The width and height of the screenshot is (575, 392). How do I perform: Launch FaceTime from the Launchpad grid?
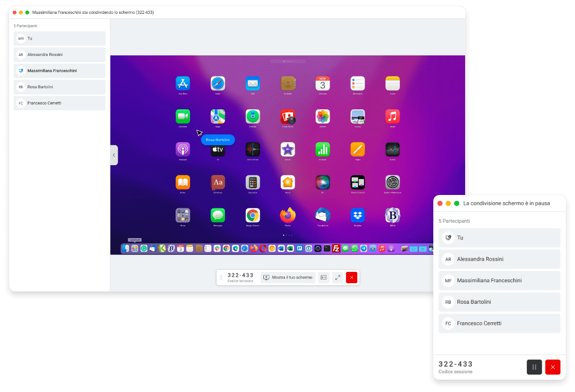coord(183,116)
